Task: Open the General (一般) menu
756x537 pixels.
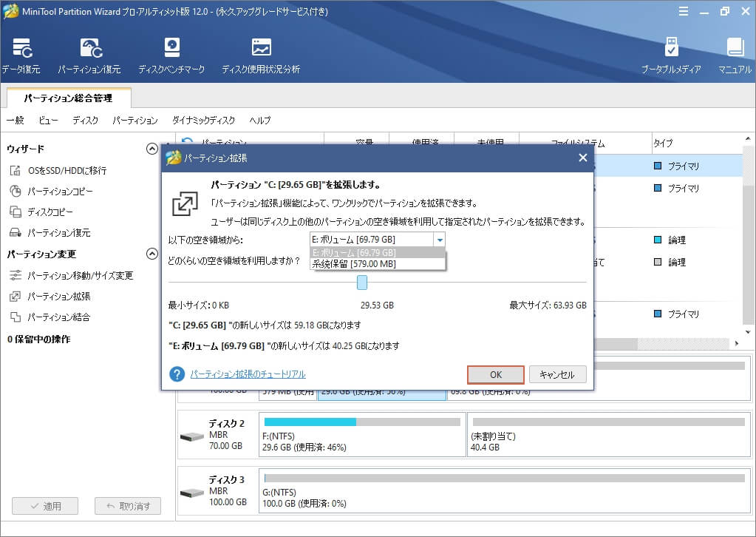Action: (16, 120)
